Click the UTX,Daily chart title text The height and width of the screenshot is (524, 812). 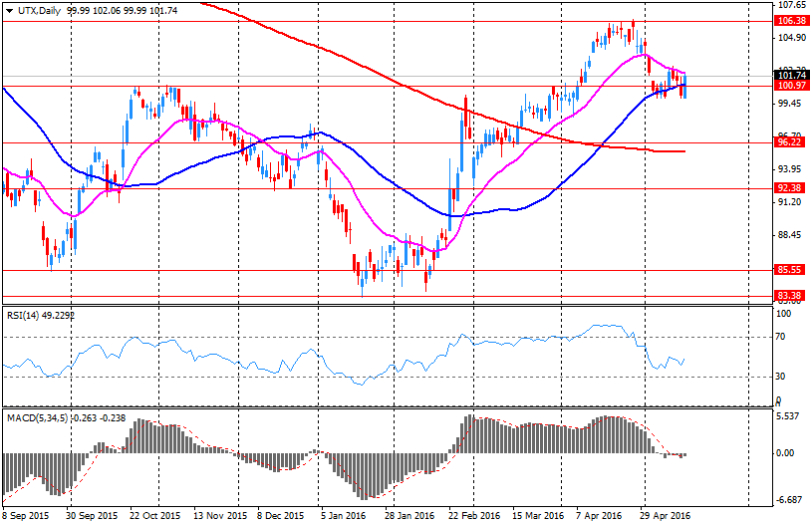[x=40, y=10]
